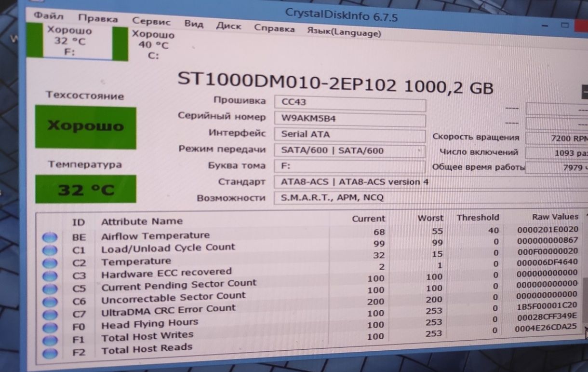Select the C: drive tab at 40 °C
This screenshot has width=588, height=372.
[x=153, y=45]
